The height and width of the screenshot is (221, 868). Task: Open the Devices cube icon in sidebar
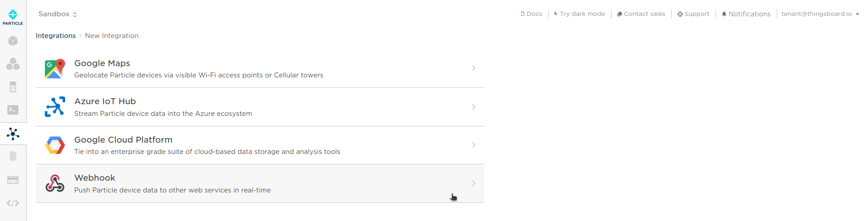pyautogui.click(x=13, y=41)
